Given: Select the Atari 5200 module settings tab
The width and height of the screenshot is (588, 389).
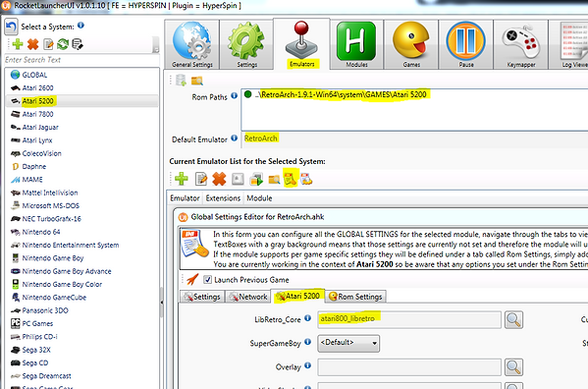Looking at the screenshot, I should (297, 296).
